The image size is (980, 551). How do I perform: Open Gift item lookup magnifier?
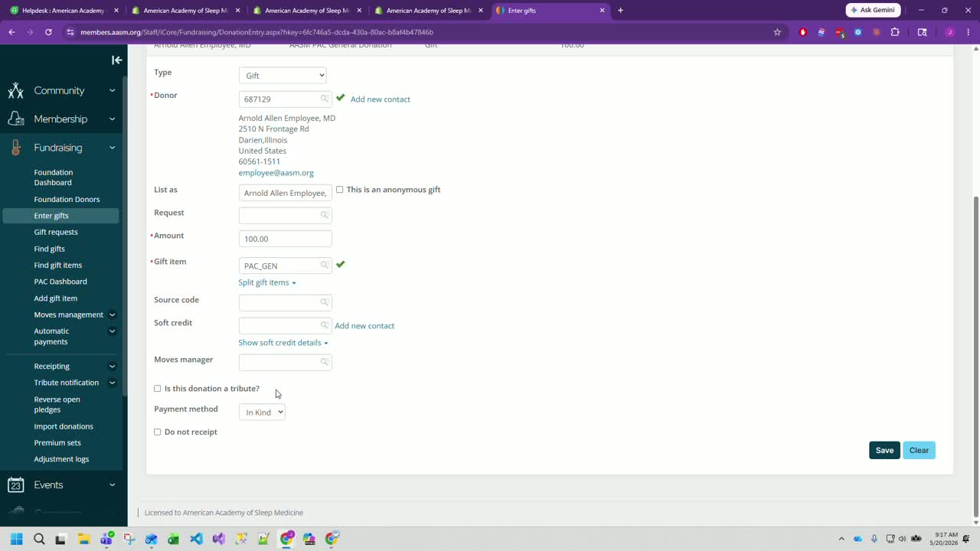(325, 265)
